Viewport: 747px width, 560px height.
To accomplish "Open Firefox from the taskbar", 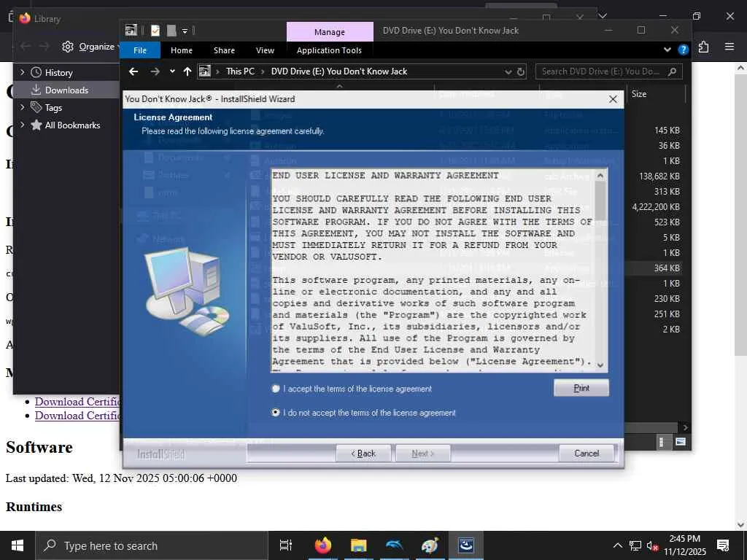I will [323, 545].
